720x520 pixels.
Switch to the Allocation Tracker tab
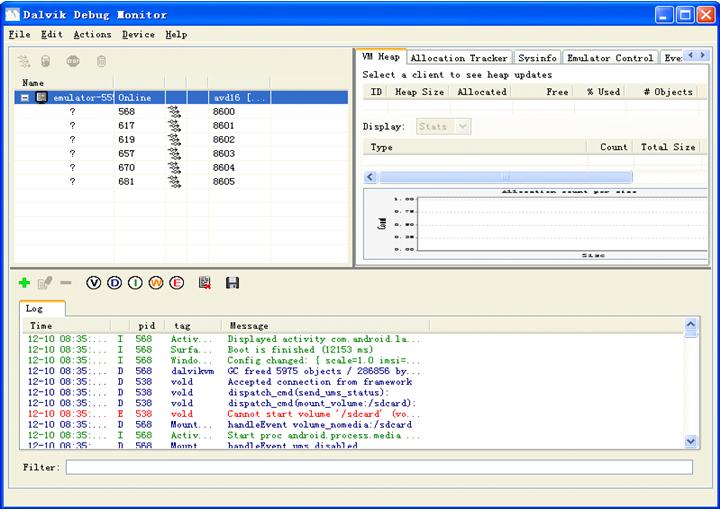(459, 58)
